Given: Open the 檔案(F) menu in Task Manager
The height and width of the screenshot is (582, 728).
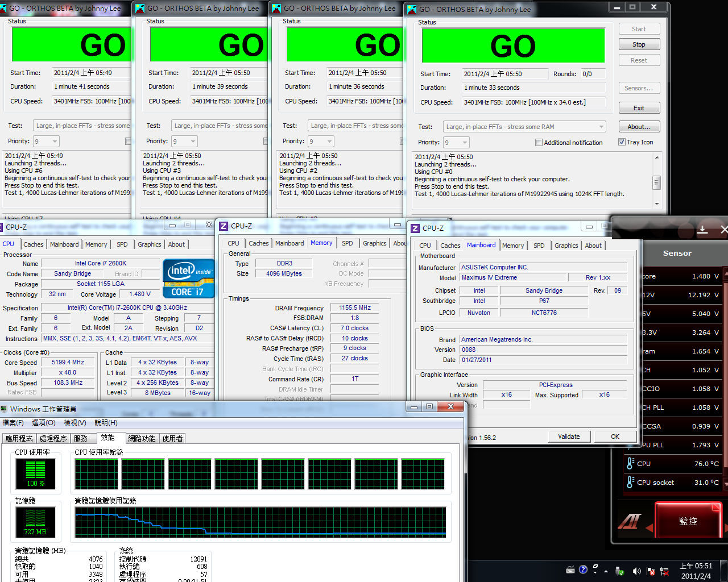Looking at the screenshot, I should pos(13,423).
